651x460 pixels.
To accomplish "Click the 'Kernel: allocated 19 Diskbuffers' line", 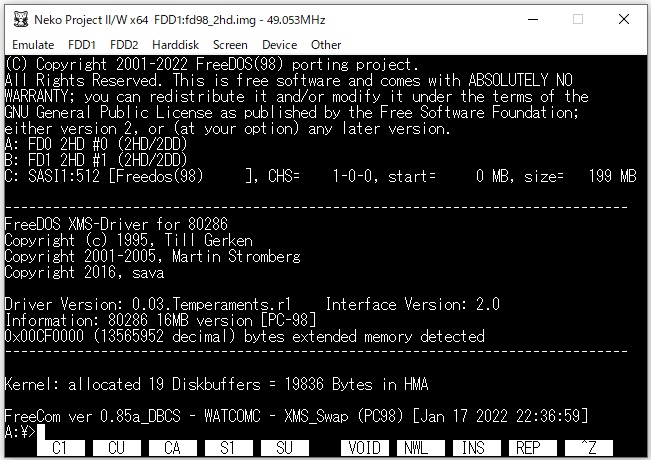I will [x=216, y=384].
